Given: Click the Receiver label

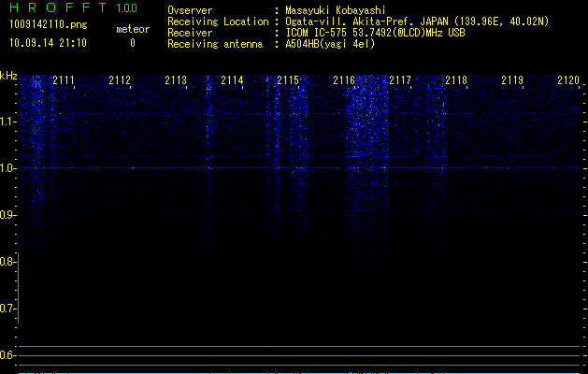Looking at the screenshot, I should click(x=190, y=33).
